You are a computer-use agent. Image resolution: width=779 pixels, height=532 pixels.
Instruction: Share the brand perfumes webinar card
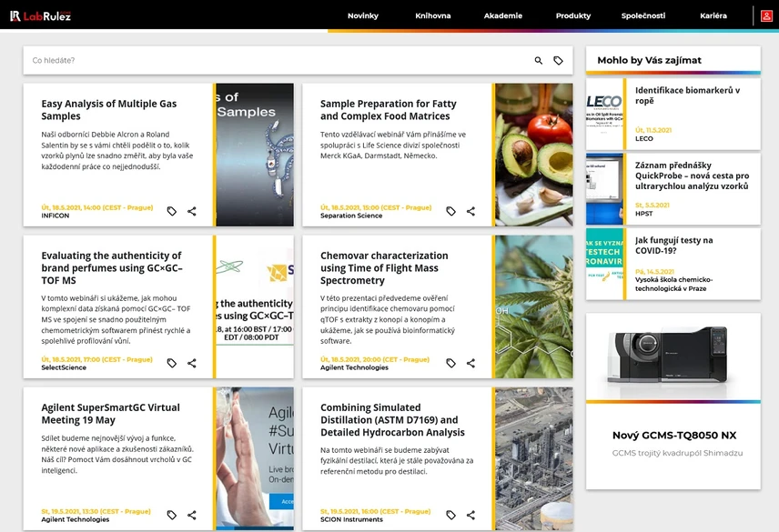(192, 364)
